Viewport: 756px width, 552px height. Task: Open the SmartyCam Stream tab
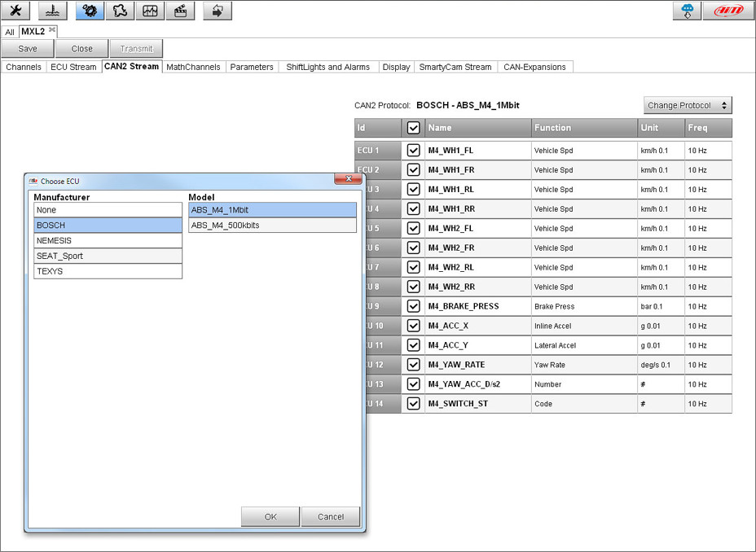coord(455,67)
